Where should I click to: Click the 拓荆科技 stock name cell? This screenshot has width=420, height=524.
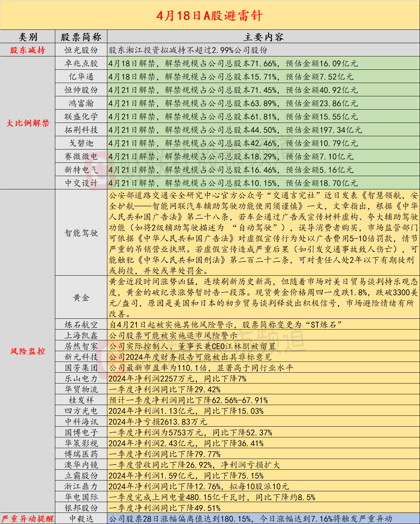click(x=81, y=130)
